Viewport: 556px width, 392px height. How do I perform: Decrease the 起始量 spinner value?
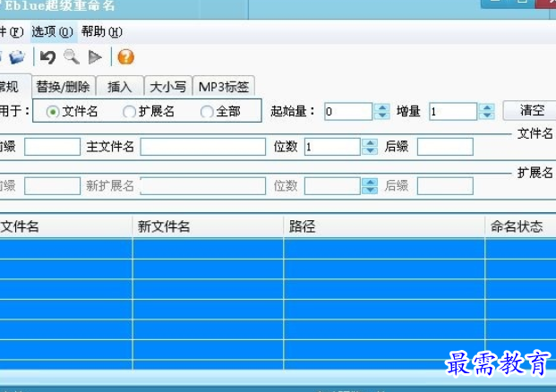[x=382, y=115]
